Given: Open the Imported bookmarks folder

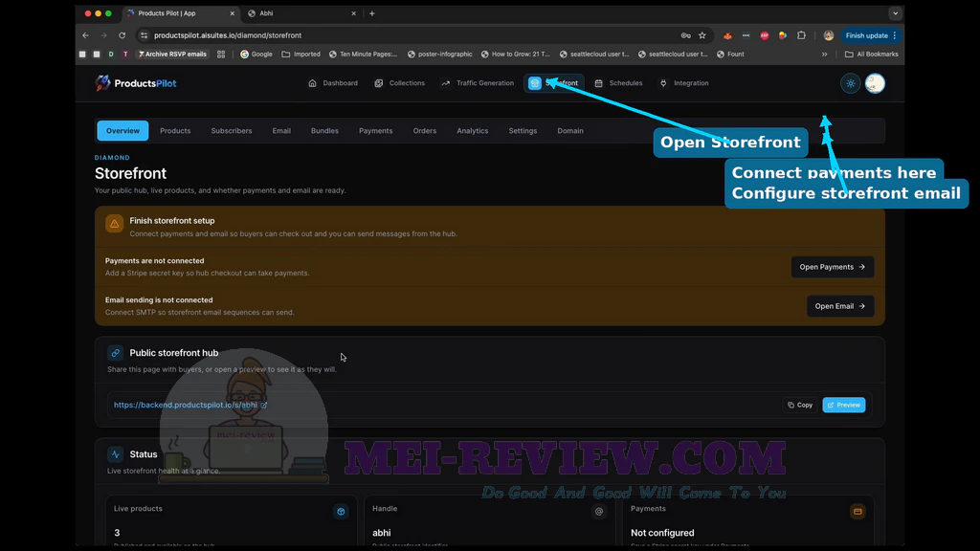Looking at the screenshot, I should click(x=301, y=55).
